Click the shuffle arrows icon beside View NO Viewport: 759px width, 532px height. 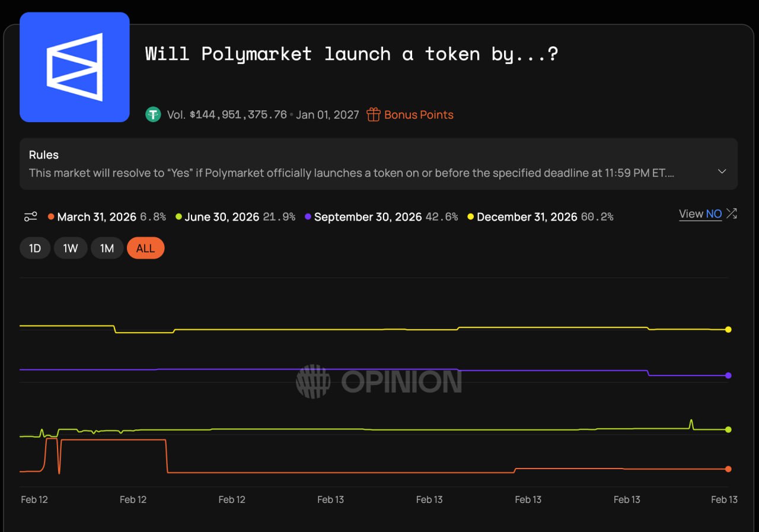732,214
